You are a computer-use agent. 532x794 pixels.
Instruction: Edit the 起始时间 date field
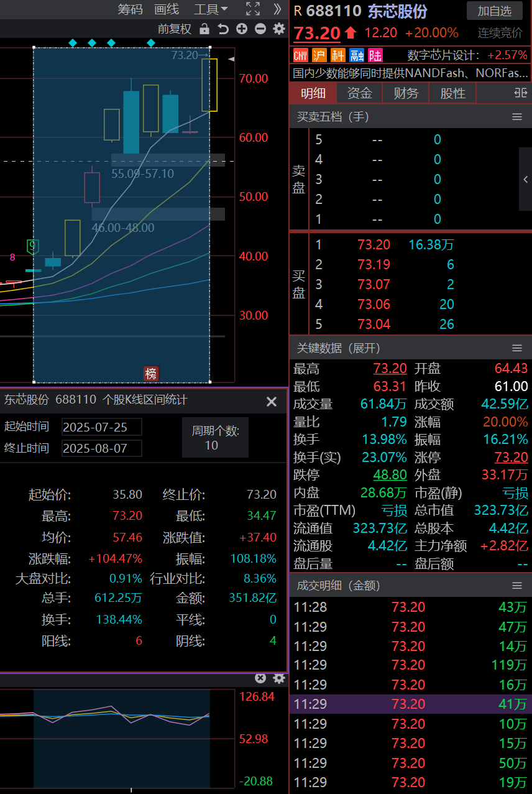tap(102, 427)
